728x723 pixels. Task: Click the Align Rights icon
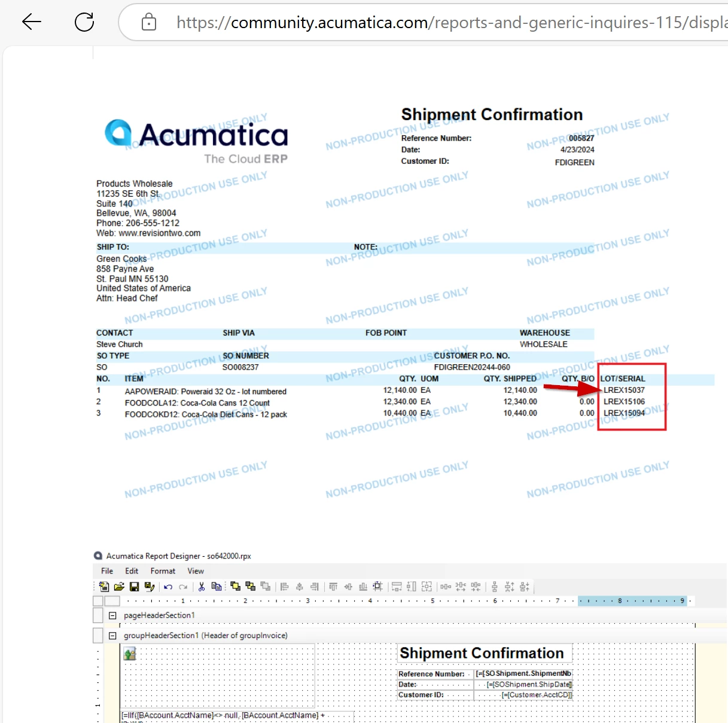(x=315, y=587)
